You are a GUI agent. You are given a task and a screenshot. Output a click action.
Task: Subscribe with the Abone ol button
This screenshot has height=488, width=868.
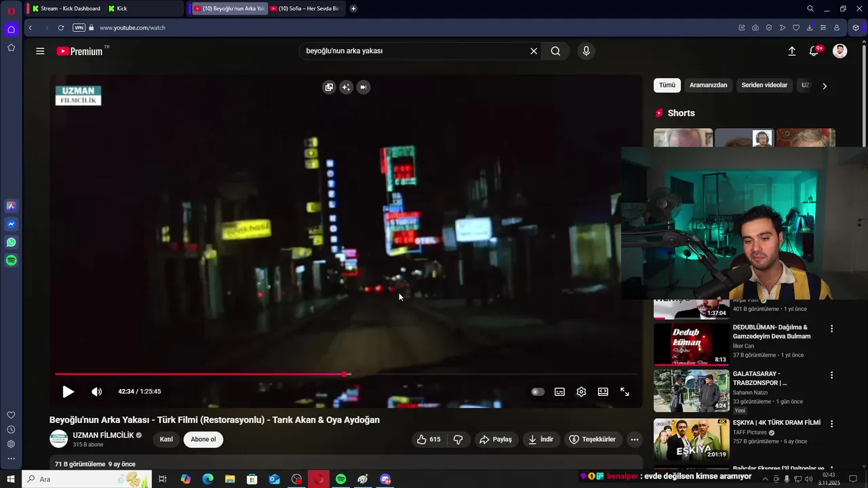click(203, 439)
